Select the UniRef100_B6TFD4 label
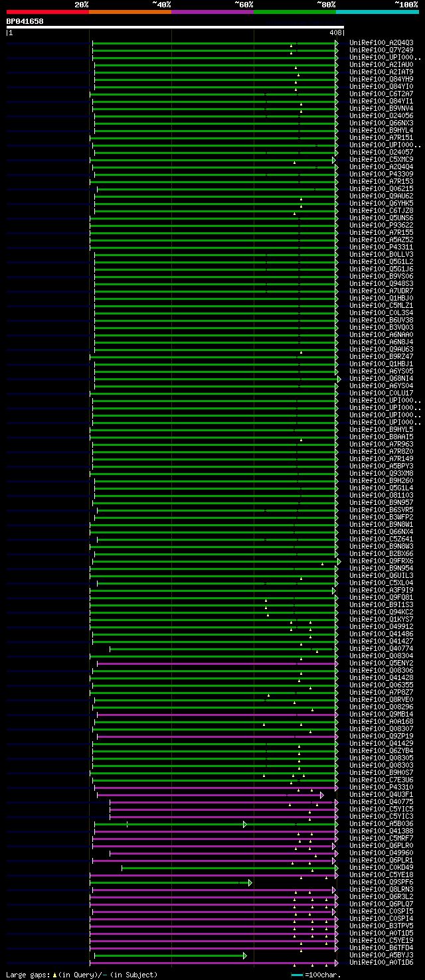Screen dimensions: 425x980 [x=381, y=947]
